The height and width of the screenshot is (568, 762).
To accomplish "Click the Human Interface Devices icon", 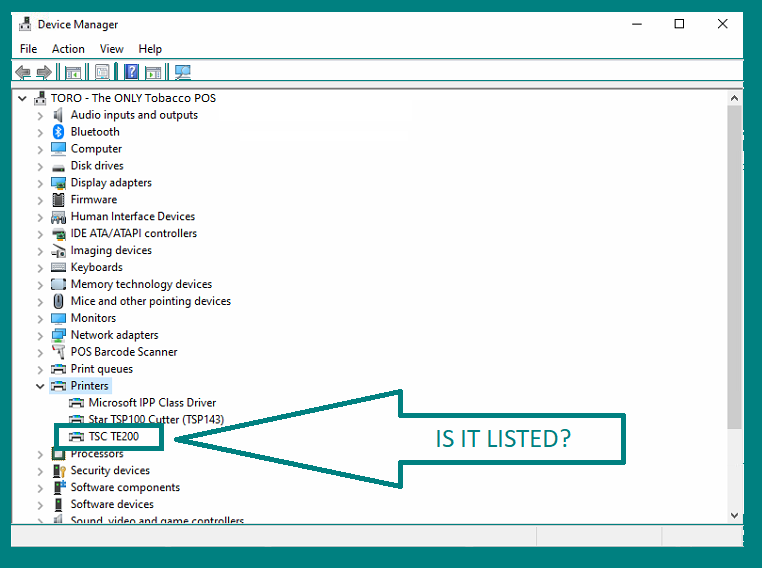I will click(58, 217).
